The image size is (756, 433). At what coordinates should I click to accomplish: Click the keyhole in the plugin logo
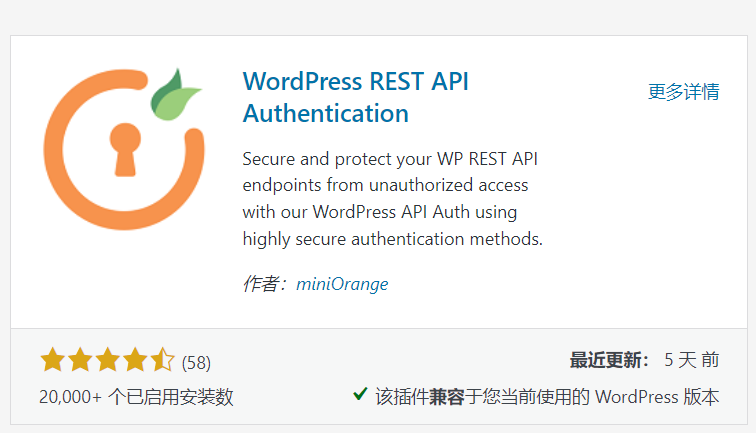126,147
